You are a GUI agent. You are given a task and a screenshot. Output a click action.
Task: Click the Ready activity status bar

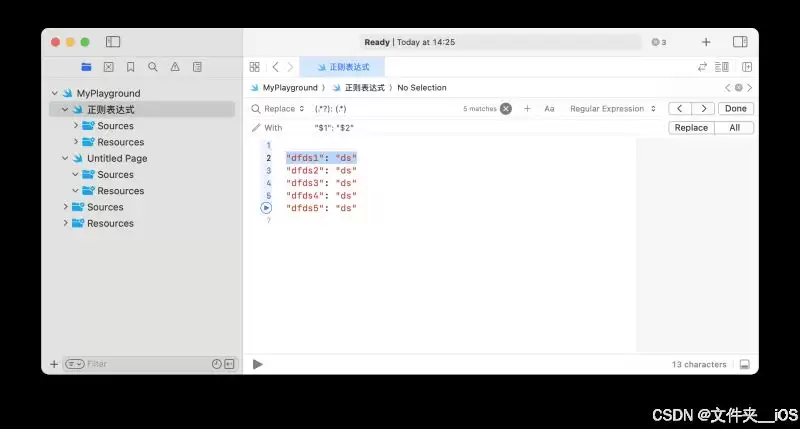coord(501,42)
